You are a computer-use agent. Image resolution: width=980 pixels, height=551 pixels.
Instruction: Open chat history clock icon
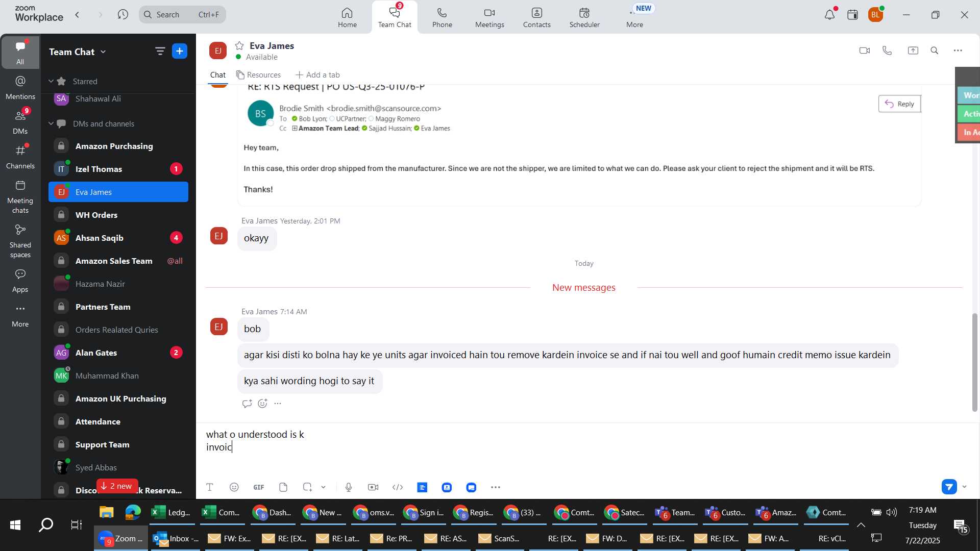[x=122, y=15]
